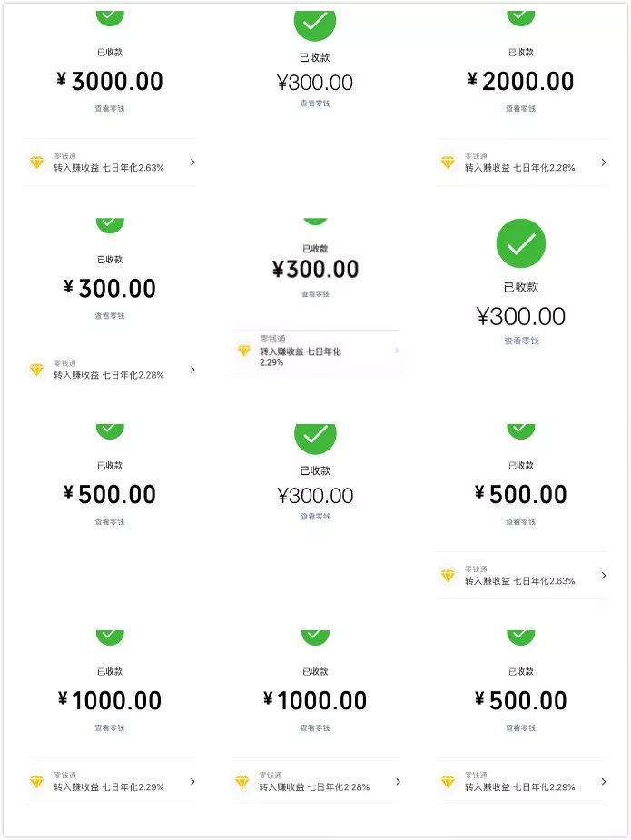Select the 转入赚收益 2.28% row under bold ¥300.00
This screenshot has height=840, width=631.
click(109, 370)
